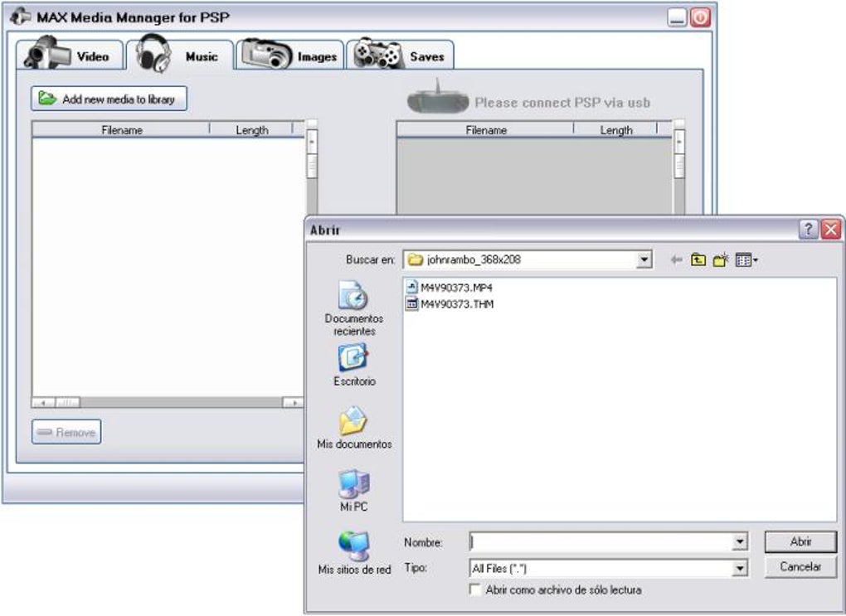Expand the Nombre combo box arrow
Screen dimensions: 846x616
740,541
